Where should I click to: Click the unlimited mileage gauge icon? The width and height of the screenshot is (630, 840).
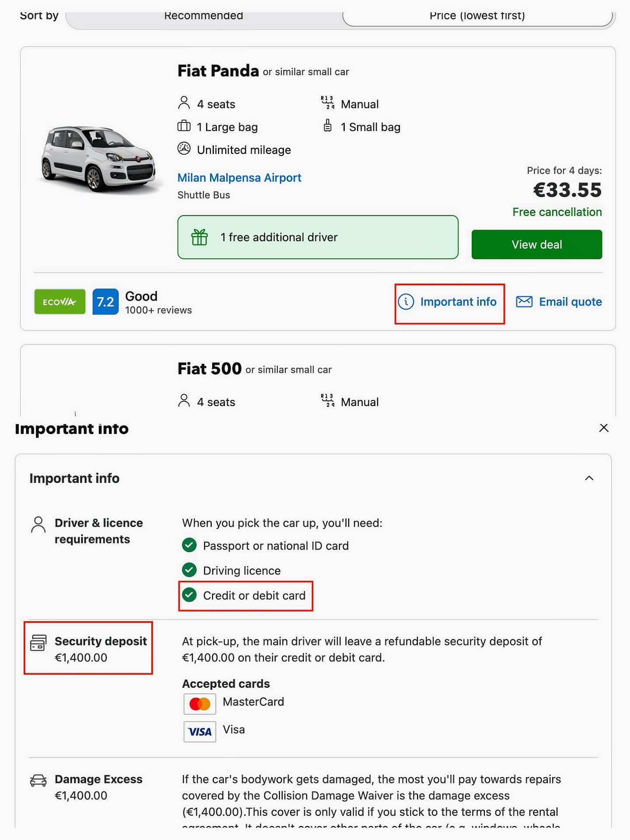coord(184,149)
